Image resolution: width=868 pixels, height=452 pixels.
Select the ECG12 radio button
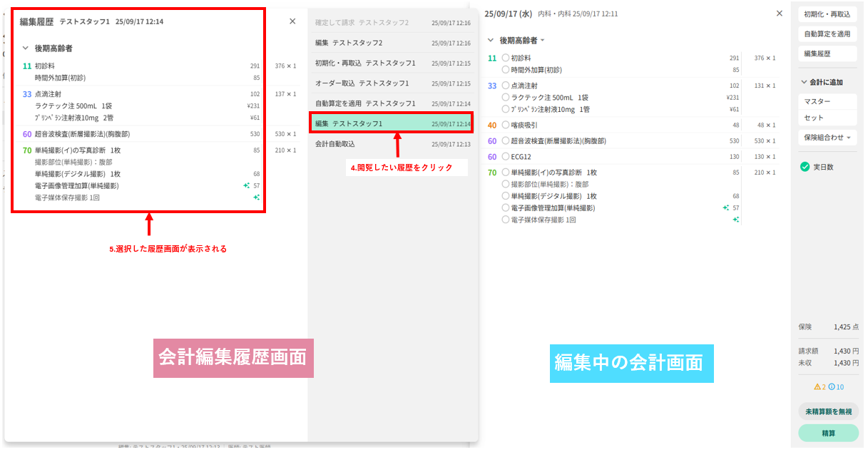(x=506, y=156)
